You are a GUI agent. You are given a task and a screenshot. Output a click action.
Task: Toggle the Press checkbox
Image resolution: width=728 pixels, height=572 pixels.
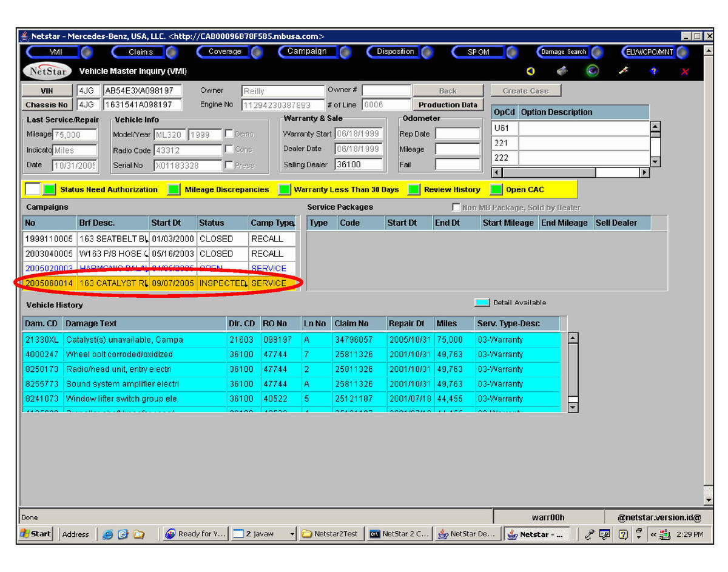click(x=229, y=164)
